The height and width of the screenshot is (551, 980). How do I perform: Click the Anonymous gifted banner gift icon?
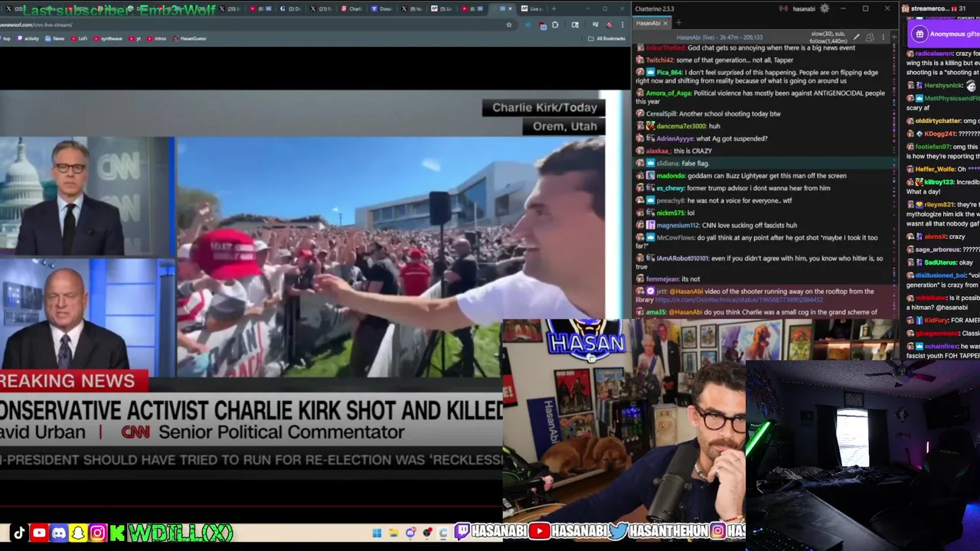[x=920, y=34]
